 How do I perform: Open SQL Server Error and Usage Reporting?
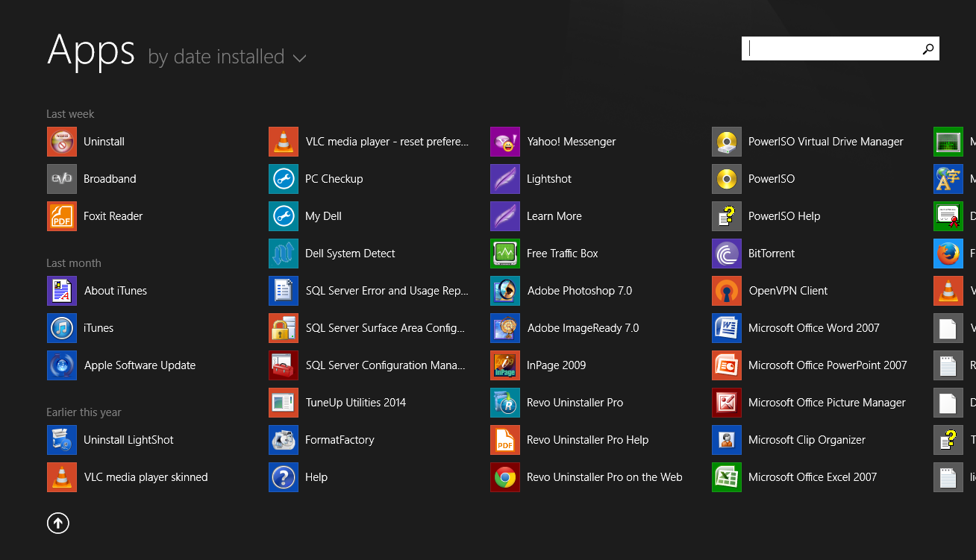tap(369, 291)
